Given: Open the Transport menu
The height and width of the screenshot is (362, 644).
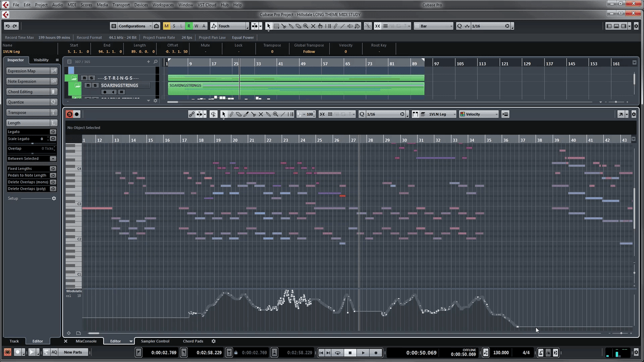Looking at the screenshot, I should pyautogui.click(x=121, y=5).
